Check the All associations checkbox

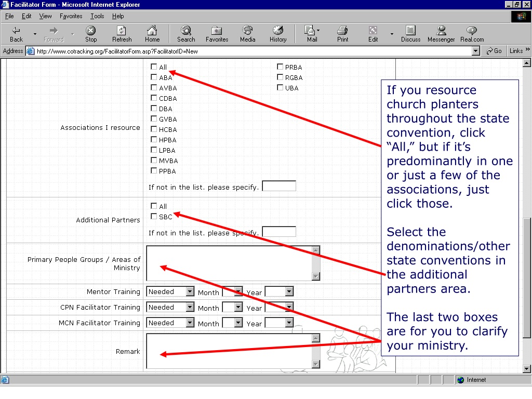[x=154, y=66]
